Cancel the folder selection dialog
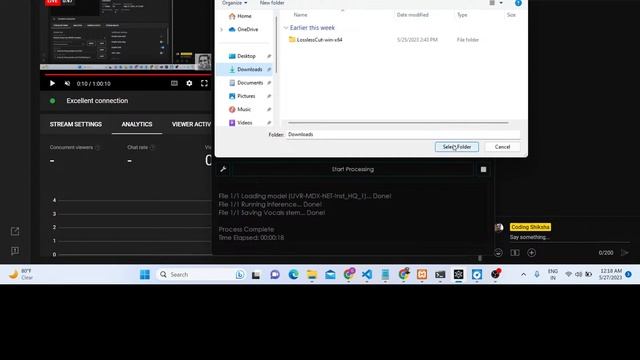 502,147
